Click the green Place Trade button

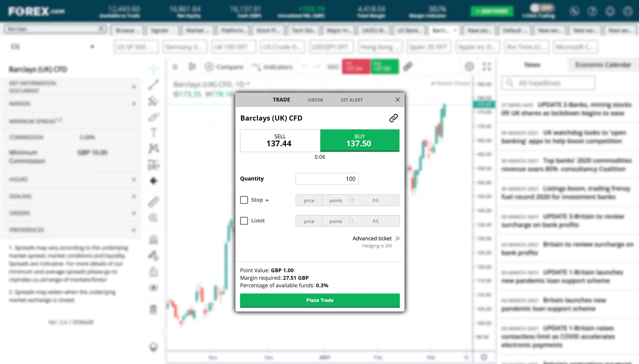click(319, 300)
